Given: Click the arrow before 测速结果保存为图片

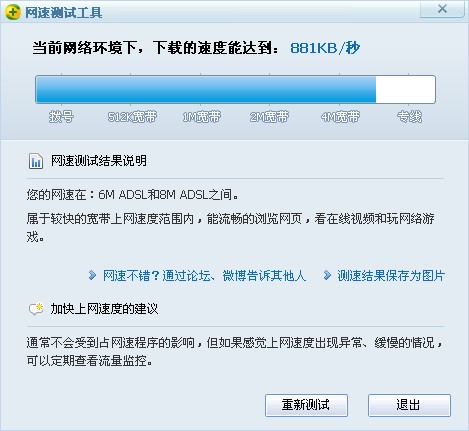Looking at the screenshot, I should coord(327,275).
